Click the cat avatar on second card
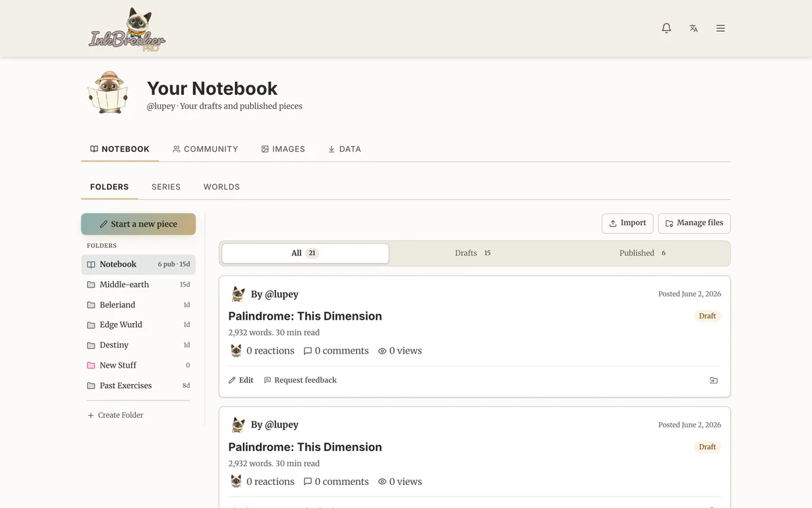 [238, 425]
